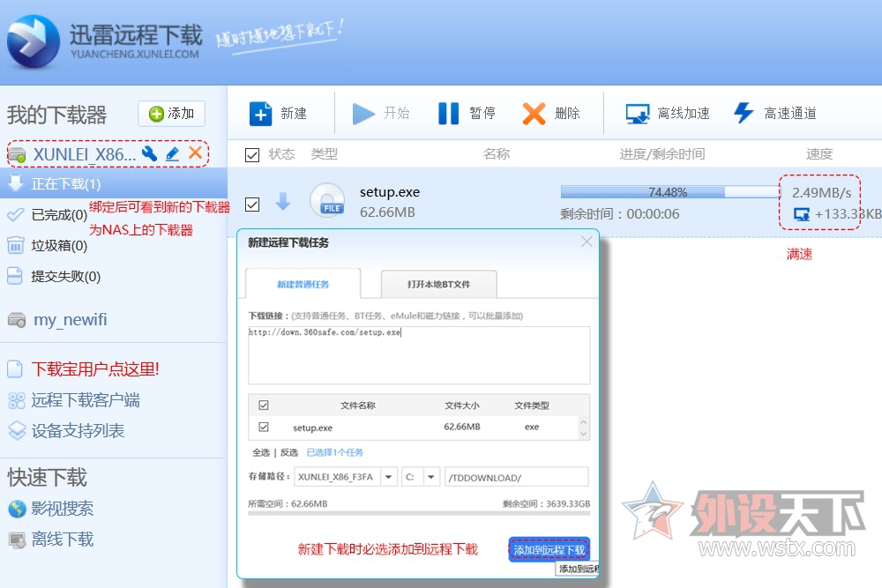Screen dimensions: 882x588
Task: Click the Xunlei remote download logo
Action: 34,41
